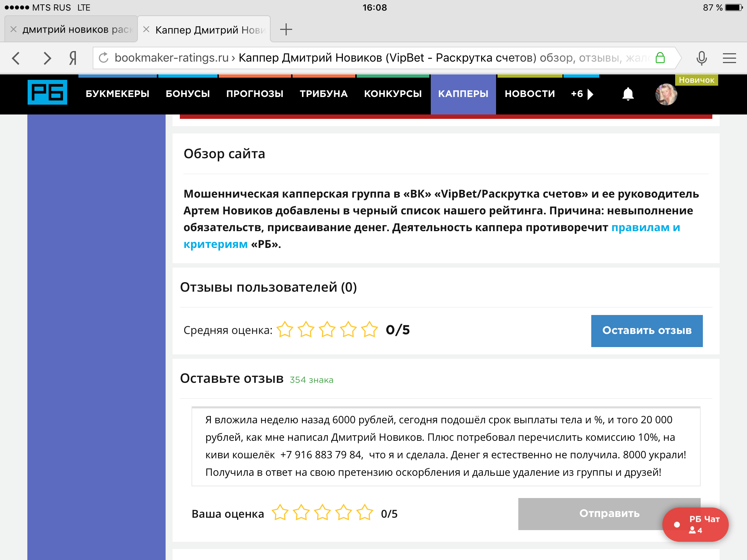
Task: Click inside the review text area
Action: coord(446,446)
